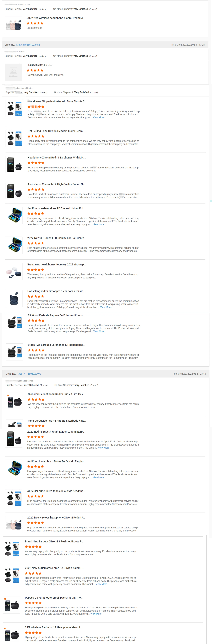Click thumbnail of Hot selling redmi airdot pro 3

[14, 298]
